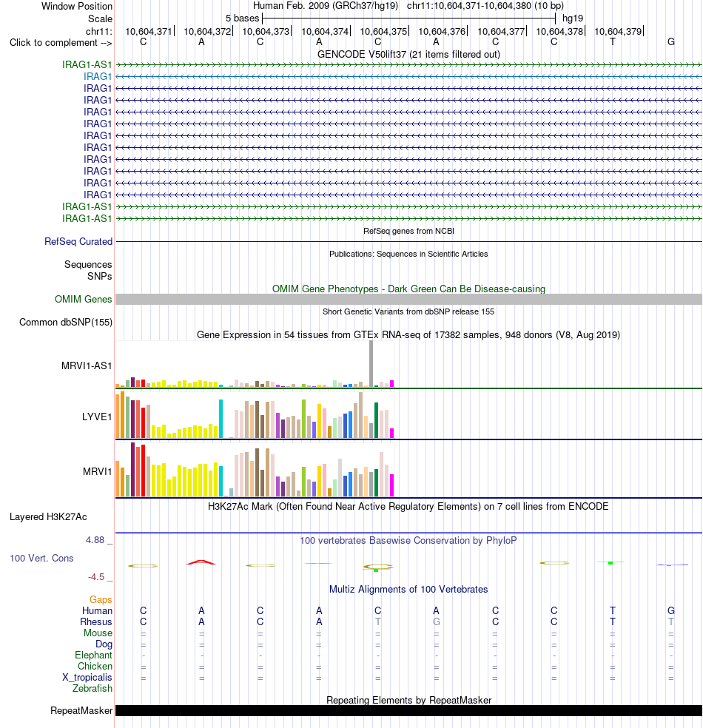Click the 'Mouse' alignment row label
This screenshot has height=728, width=703.
(98, 633)
